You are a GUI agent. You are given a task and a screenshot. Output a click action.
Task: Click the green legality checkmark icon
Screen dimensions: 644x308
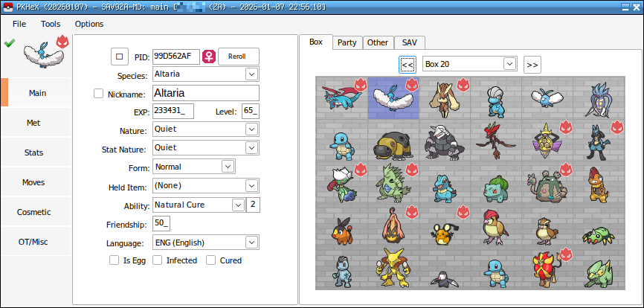click(9, 43)
